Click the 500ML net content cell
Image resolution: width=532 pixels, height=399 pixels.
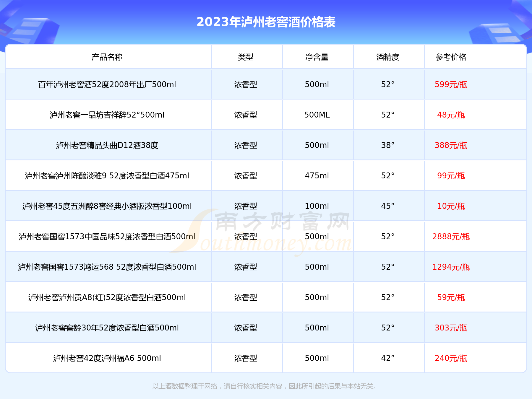point(317,115)
